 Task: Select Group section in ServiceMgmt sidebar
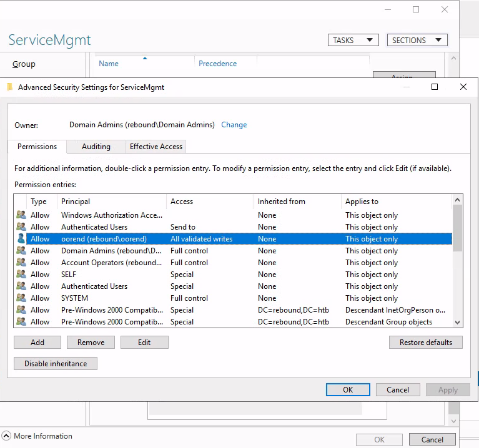tap(24, 64)
